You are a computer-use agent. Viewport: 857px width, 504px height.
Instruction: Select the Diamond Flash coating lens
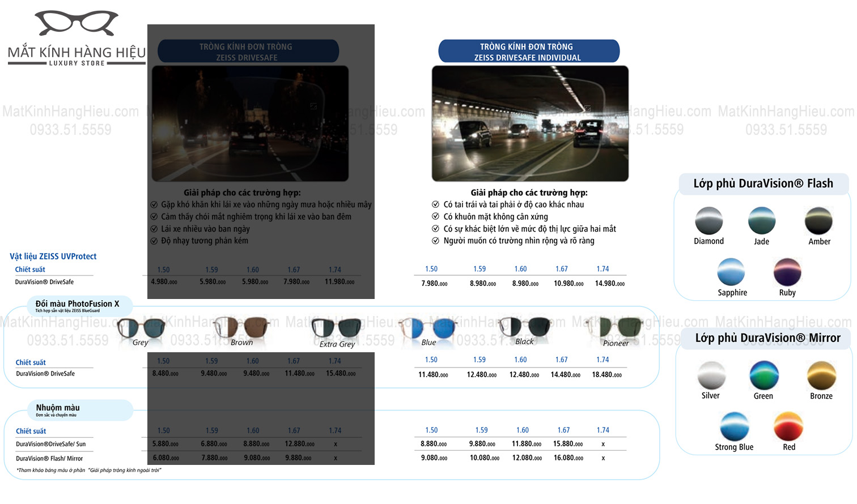click(x=709, y=221)
